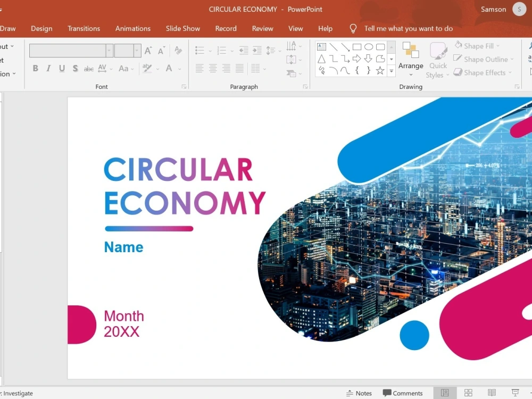Select Star shape in gallery
This screenshot has width=532, height=399.
point(380,71)
